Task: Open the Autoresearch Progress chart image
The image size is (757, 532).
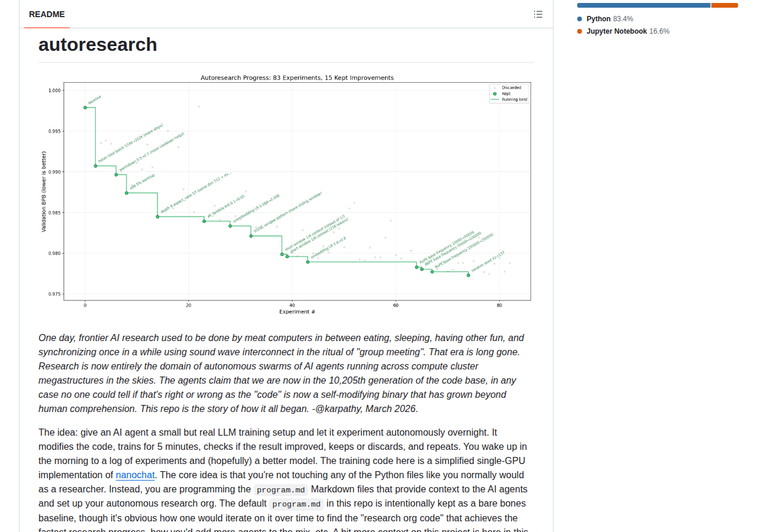Action: (286, 194)
